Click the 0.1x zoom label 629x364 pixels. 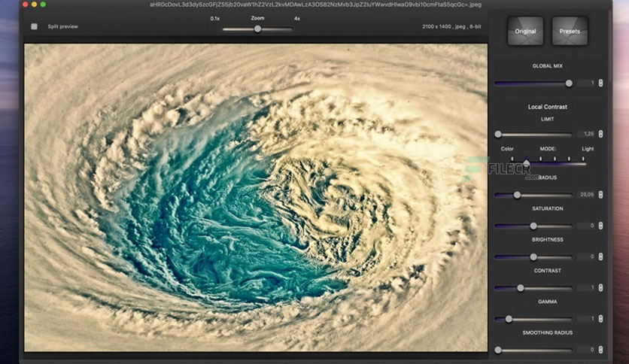click(x=214, y=19)
